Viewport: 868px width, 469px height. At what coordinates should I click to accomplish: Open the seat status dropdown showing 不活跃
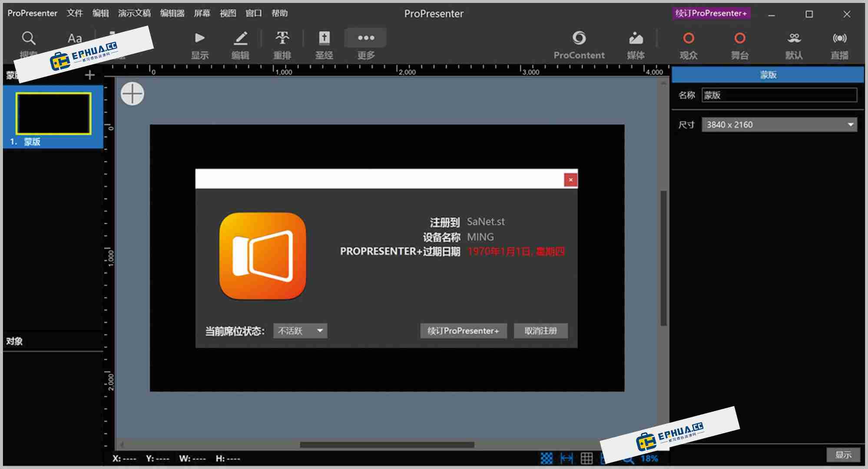pyautogui.click(x=300, y=331)
